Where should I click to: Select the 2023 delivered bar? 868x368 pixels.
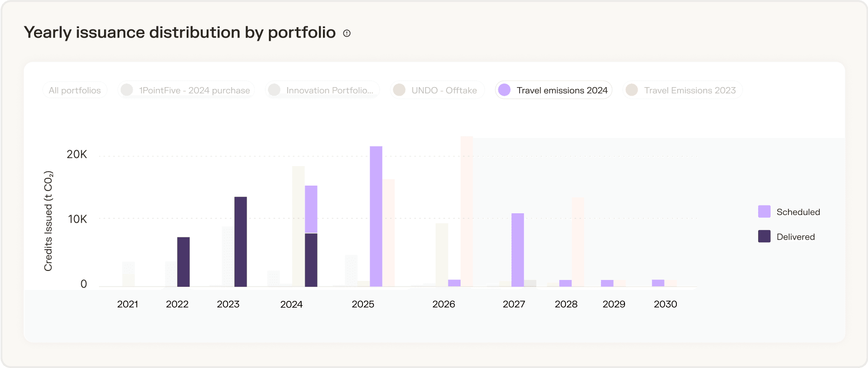click(x=241, y=241)
